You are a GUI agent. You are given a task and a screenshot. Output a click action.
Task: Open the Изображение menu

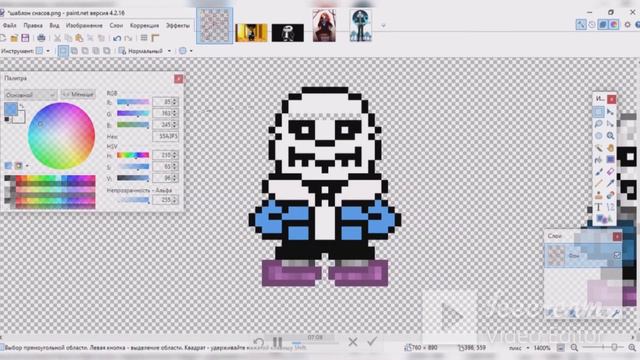84,25
